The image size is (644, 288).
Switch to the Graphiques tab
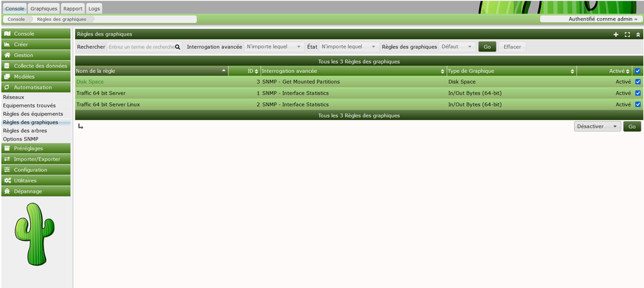coord(44,8)
